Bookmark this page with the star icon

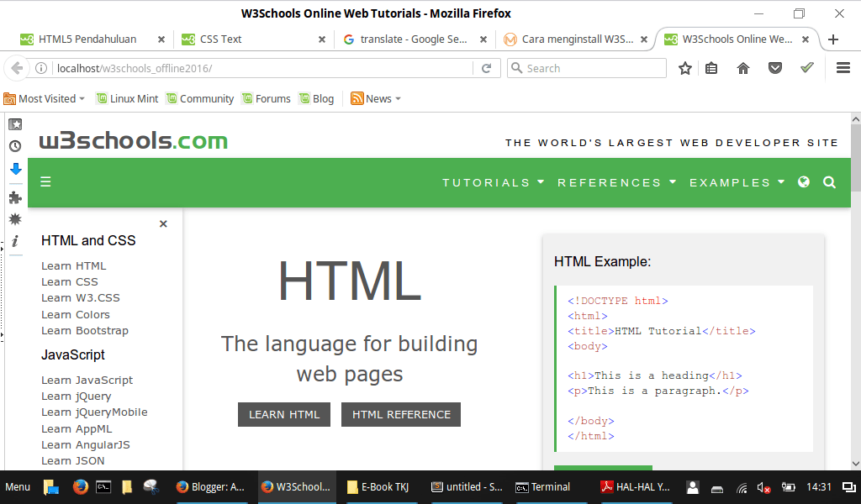(684, 68)
